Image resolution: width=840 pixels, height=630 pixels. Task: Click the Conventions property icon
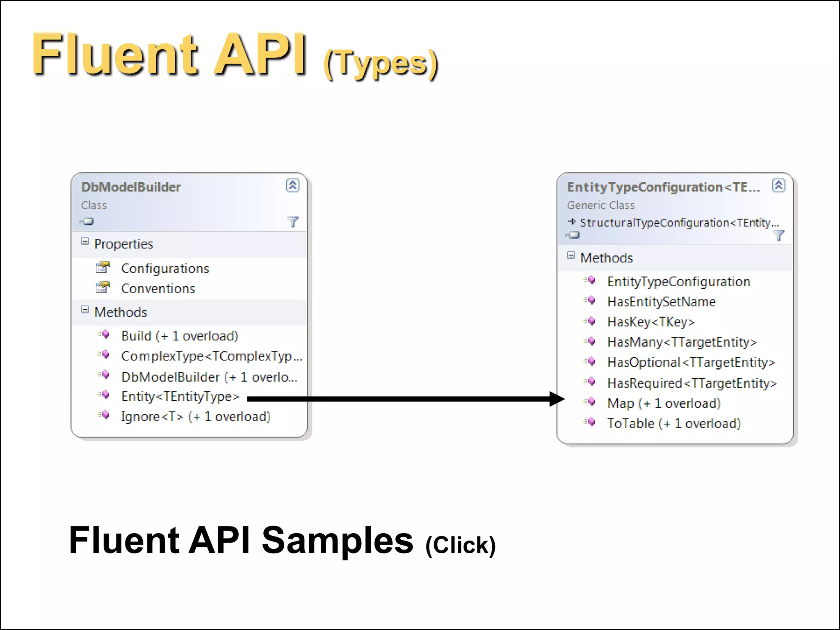coord(103,288)
